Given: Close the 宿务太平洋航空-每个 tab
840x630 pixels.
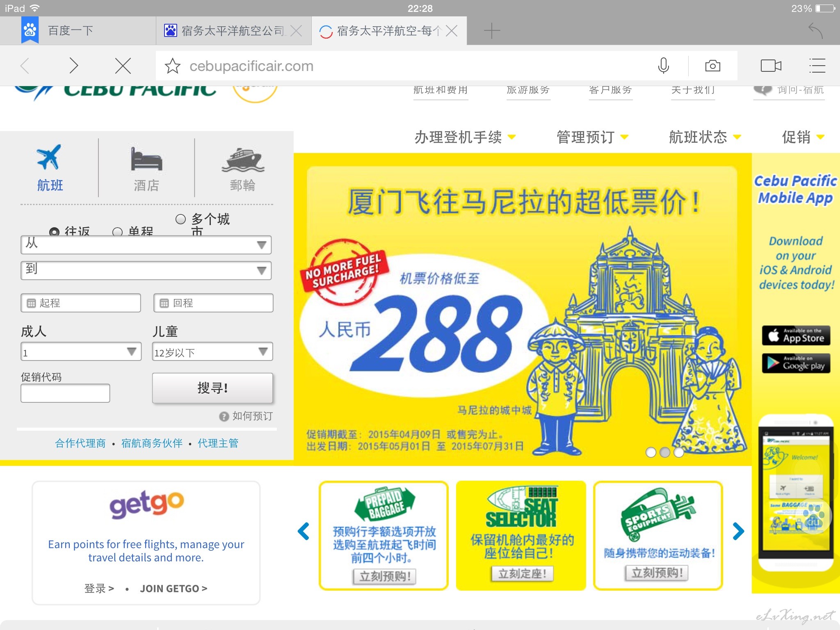Looking at the screenshot, I should click(x=452, y=31).
